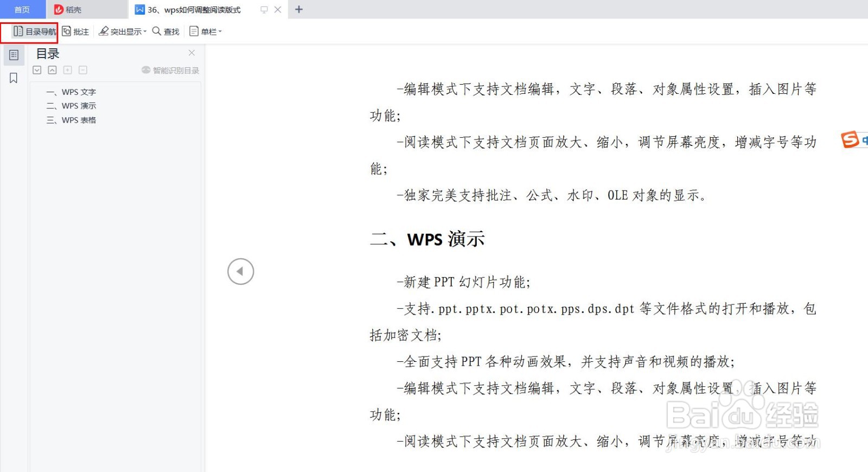Expand all headings in 目录 panel
The width and height of the screenshot is (868, 472).
tap(37, 70)
